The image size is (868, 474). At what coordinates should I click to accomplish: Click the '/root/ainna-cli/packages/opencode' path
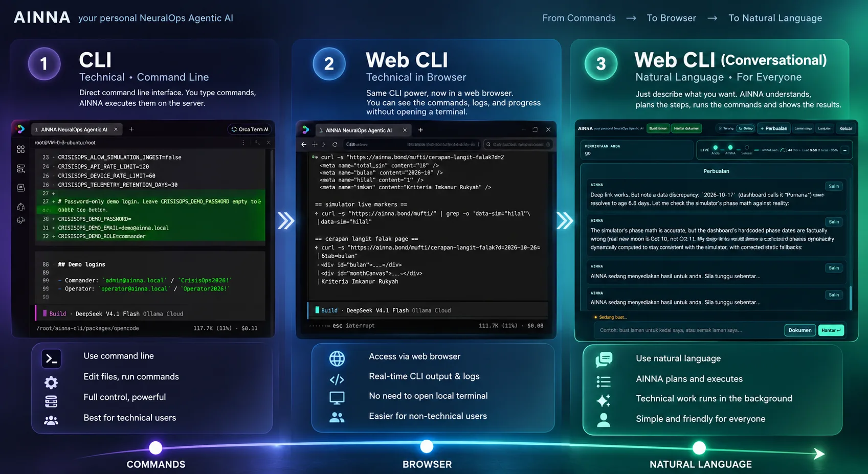point(87,328)
